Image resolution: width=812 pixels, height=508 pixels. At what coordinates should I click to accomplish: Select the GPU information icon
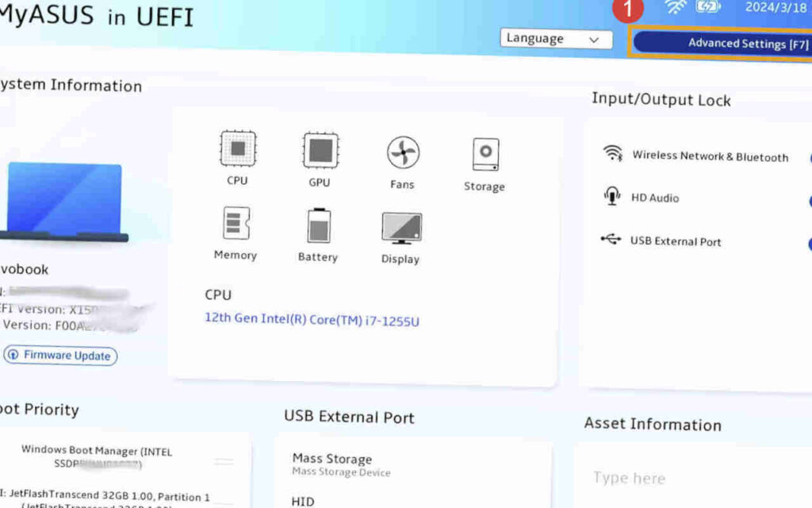point(320,151)
